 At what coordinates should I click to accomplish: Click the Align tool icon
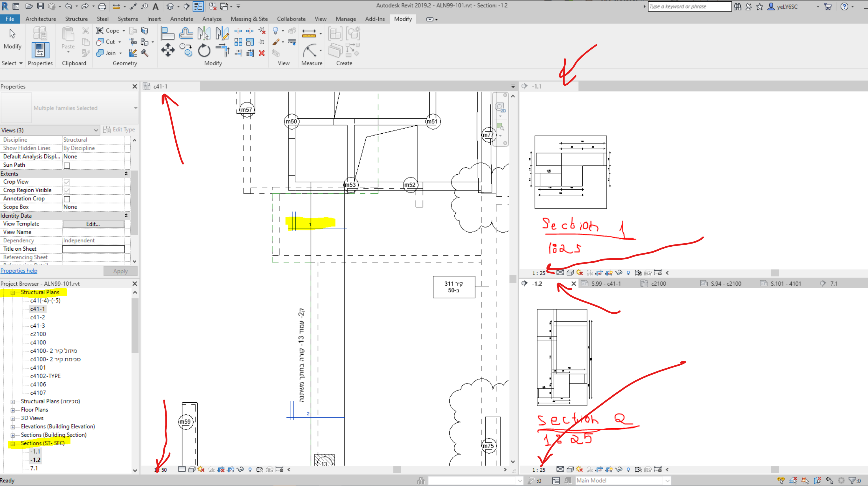167,34
